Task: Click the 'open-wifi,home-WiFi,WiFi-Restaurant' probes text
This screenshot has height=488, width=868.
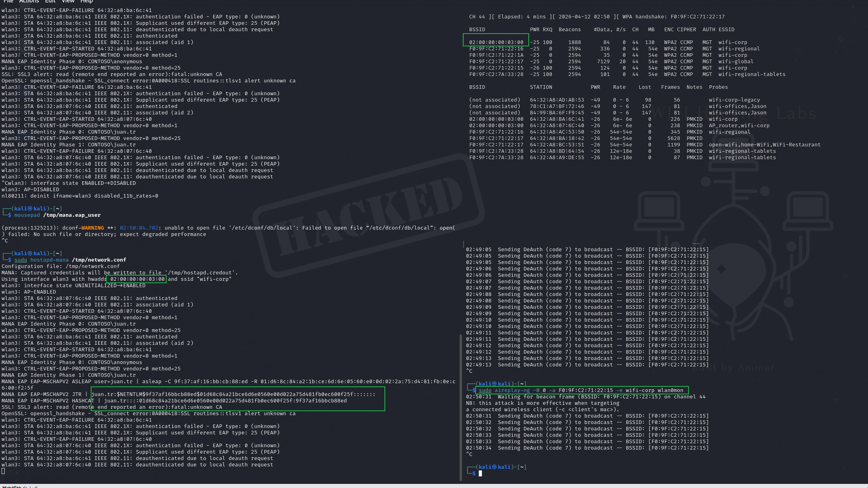Action: click(764, 145)
